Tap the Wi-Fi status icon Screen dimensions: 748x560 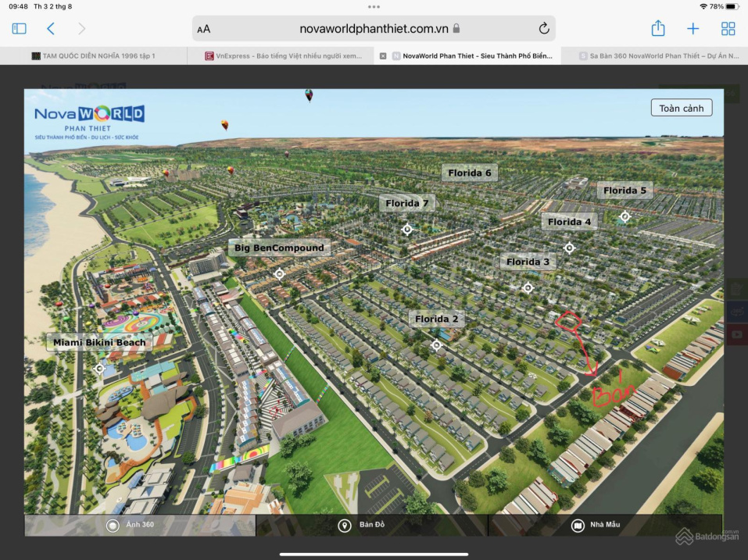pos(703,7)
